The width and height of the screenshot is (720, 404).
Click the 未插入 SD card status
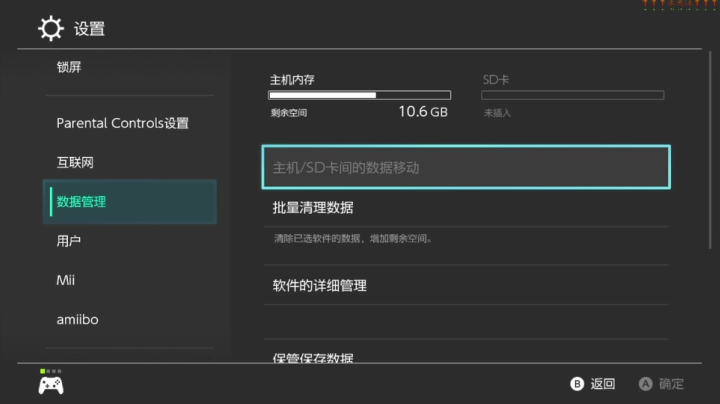click(497, 113)
